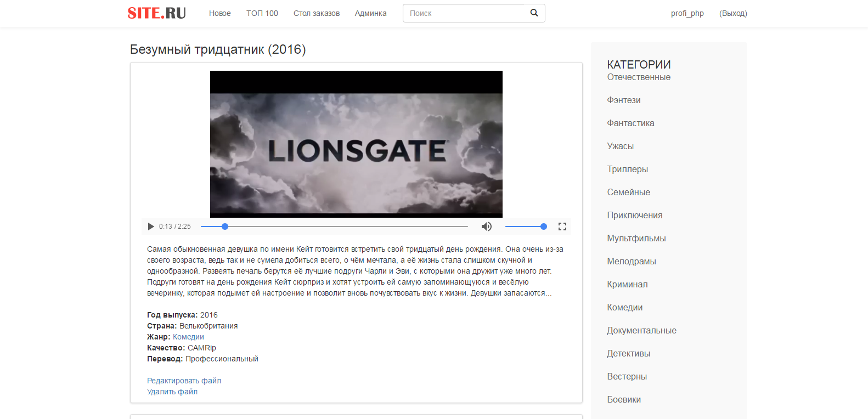Open the Отечественные category

[639, 77]
